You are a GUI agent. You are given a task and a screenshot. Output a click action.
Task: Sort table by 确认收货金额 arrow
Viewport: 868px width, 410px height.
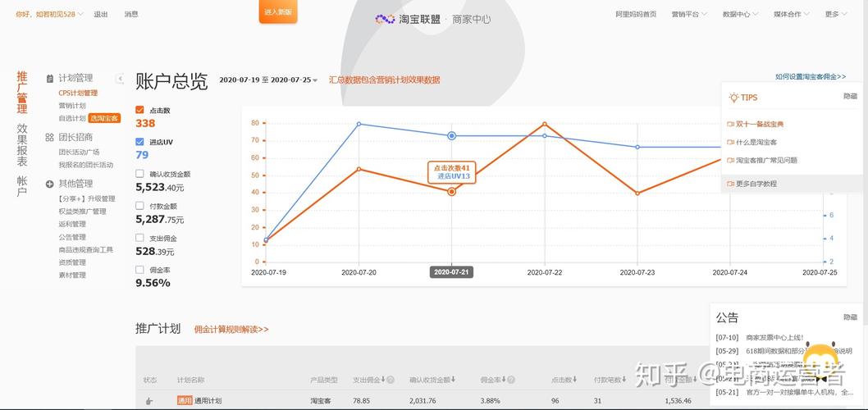point(454,380)
